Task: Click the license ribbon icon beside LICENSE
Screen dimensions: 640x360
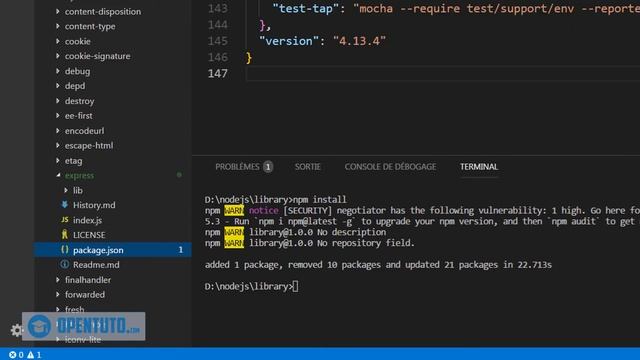Action: pyautogui.click(x=64, y=235)
